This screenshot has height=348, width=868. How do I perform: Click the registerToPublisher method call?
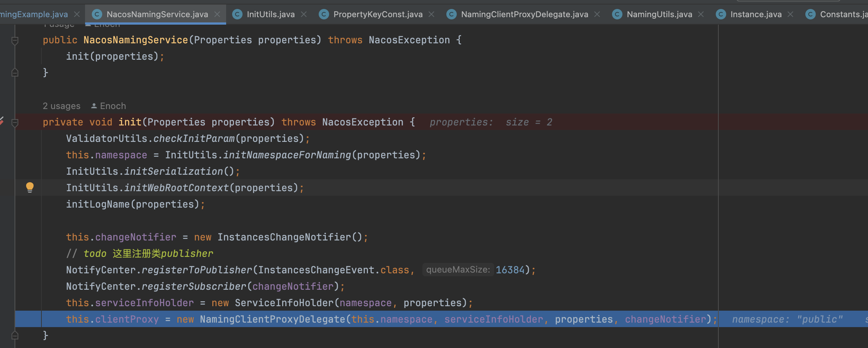tap(197, 270)
